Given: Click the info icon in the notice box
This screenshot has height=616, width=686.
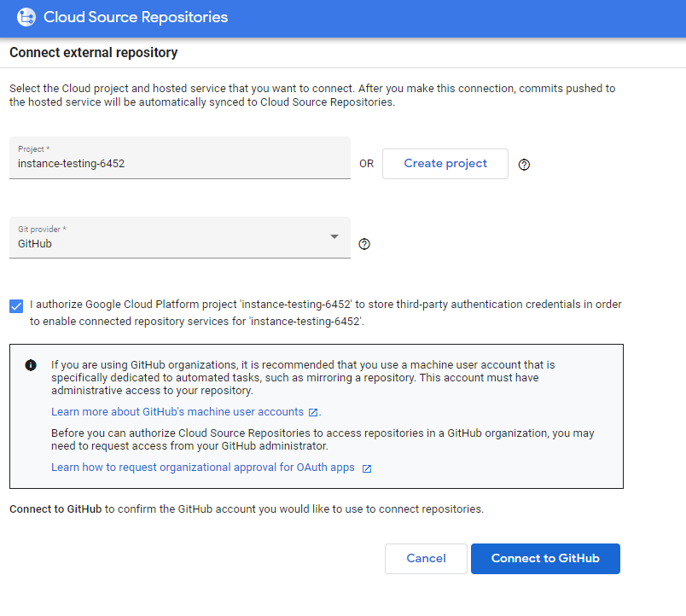Looking at the screenshot, I should coord(31,365).
